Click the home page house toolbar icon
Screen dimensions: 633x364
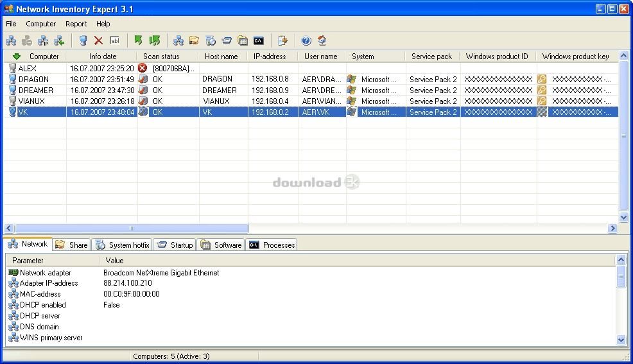(x=322, y=40)
